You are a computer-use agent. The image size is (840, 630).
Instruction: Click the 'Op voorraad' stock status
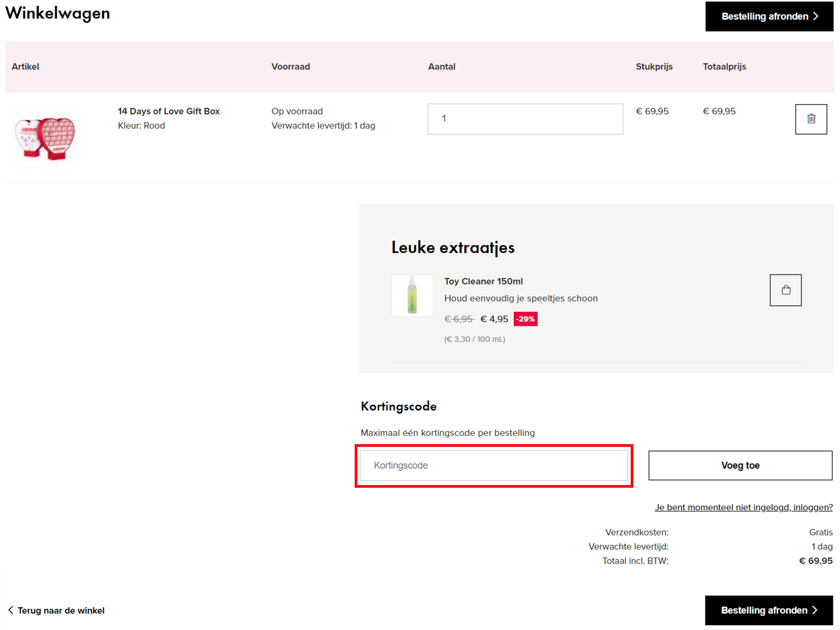pos(297,111)
